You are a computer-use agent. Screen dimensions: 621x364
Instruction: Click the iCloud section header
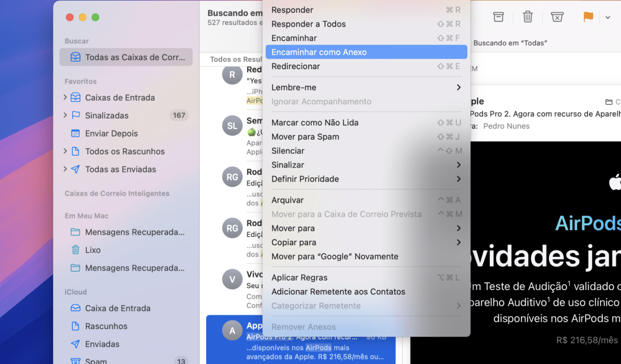tap(75, 292)
